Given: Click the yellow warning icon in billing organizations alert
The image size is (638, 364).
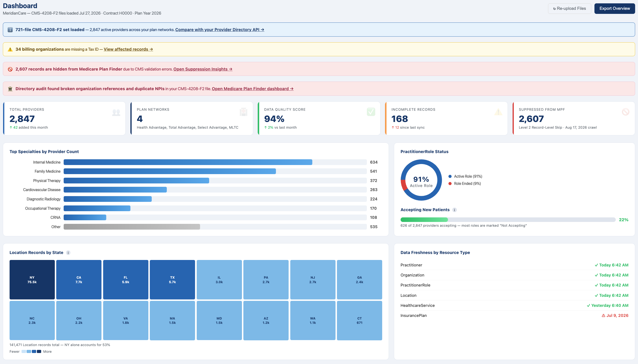Looking at the screenshot, I should coord(10,49).
